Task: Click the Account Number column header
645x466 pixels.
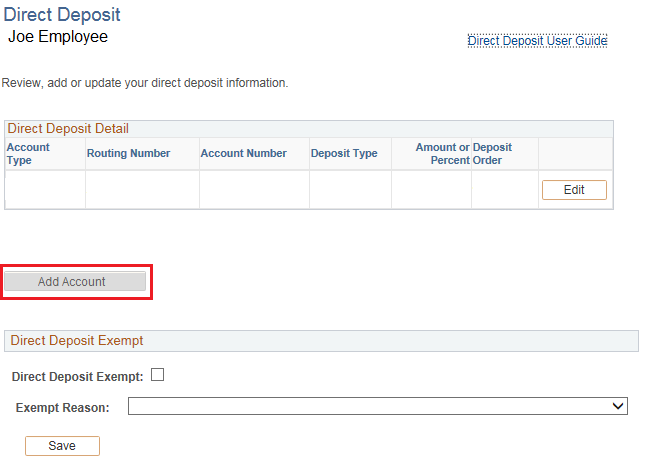Action: (243, 153)
